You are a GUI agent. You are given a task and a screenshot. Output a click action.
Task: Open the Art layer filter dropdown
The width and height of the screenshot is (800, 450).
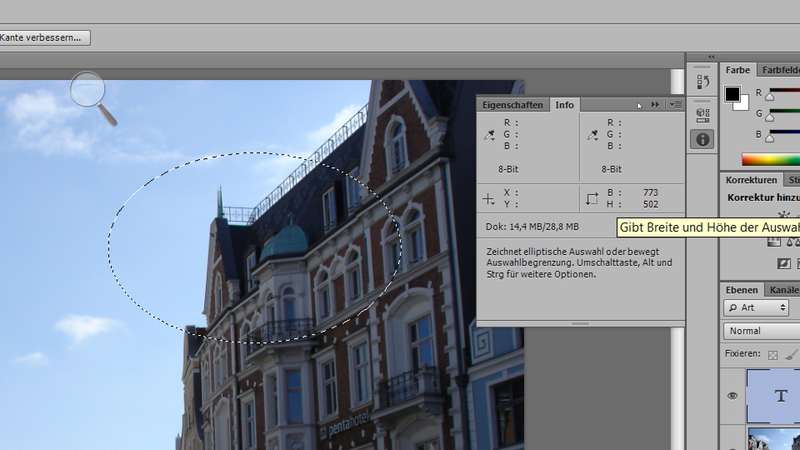coord(756,308)
